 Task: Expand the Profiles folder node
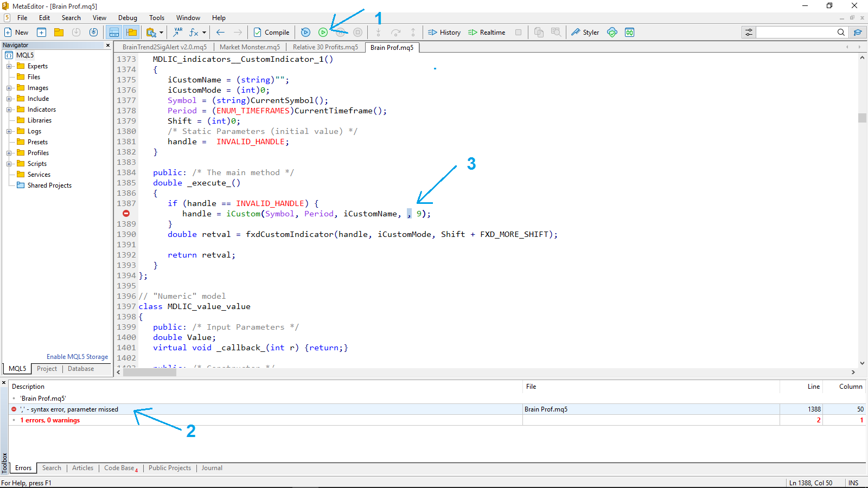pos(9,153)
